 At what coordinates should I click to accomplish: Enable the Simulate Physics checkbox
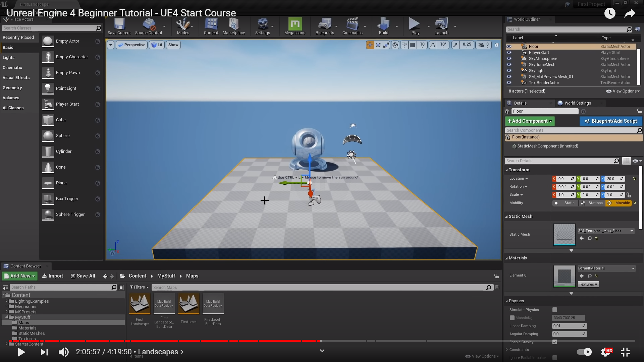555,310
